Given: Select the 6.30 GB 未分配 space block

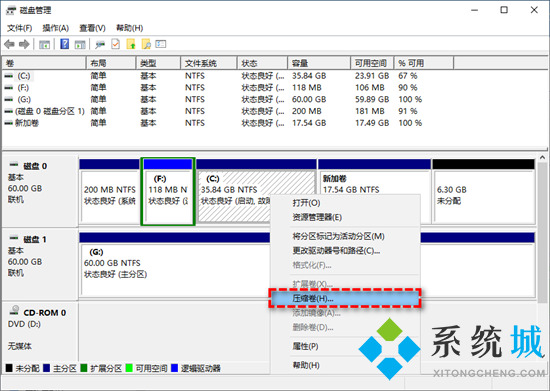Looking at the screenshot, I should [484, 191].
